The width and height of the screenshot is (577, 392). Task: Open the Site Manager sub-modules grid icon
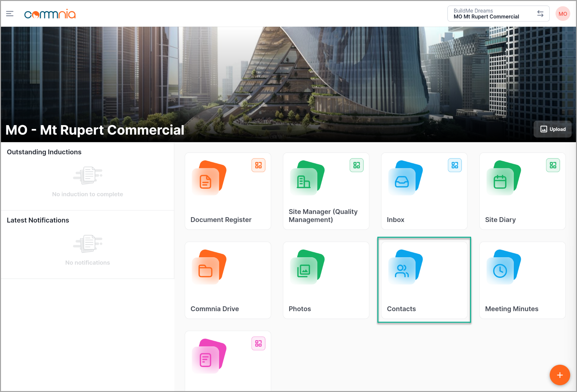357,165
